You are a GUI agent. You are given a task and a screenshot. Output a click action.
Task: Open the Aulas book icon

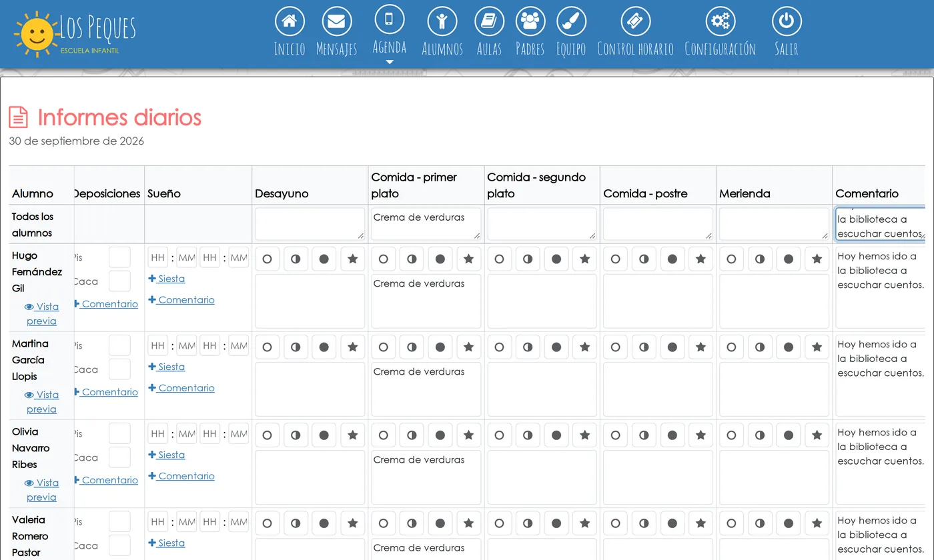(x=489, y=21)
